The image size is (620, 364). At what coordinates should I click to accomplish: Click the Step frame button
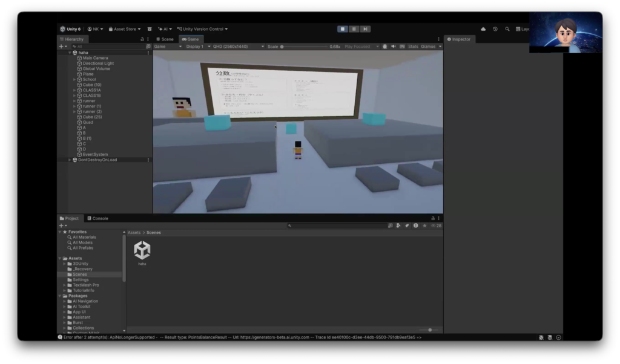[365, 29]
